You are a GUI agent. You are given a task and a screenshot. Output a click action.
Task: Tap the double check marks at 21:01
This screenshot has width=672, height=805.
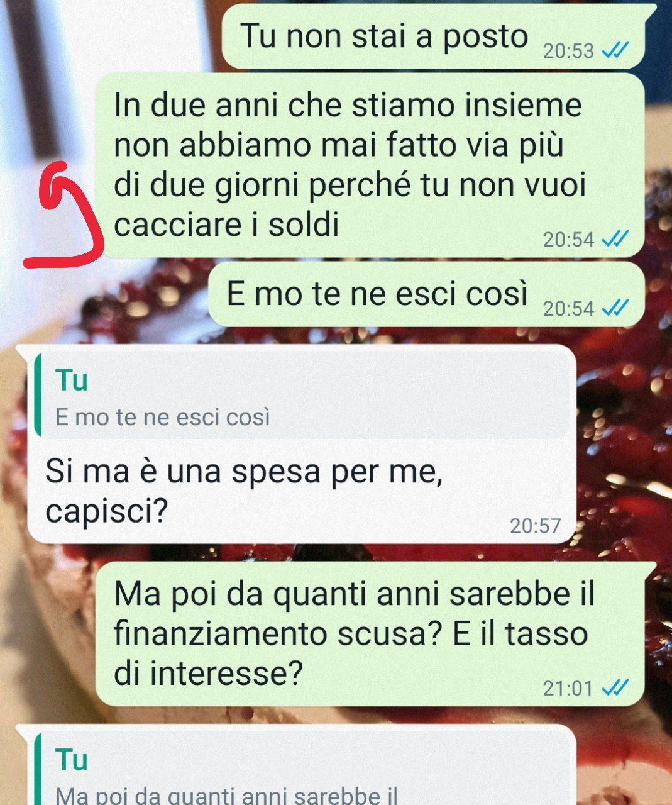pos(616,688)
